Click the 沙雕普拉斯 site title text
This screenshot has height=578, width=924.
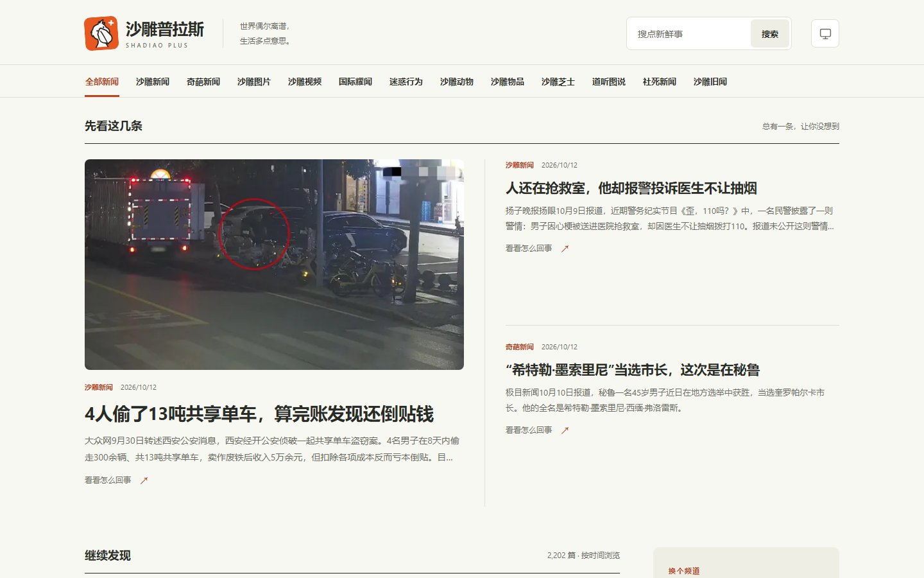click(x=165, y=29)
